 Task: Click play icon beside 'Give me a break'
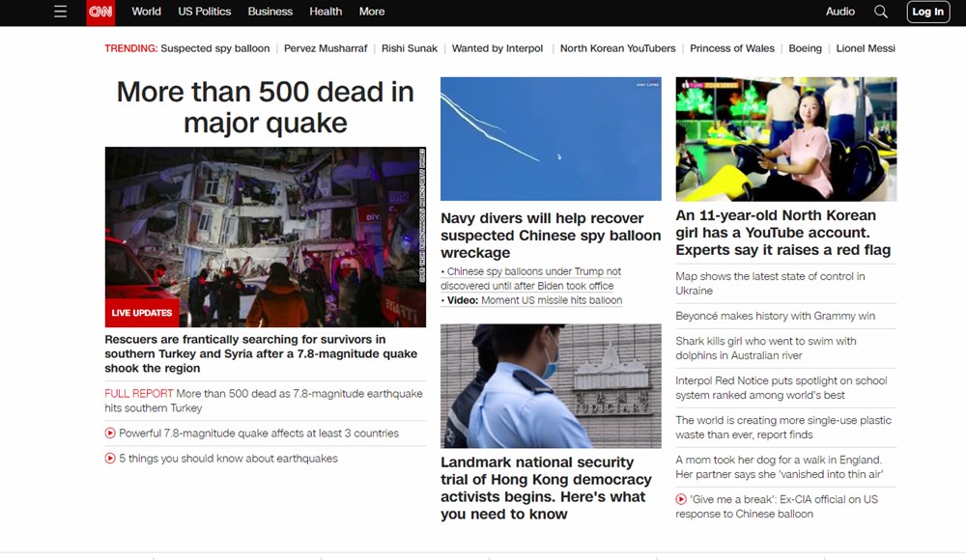[681, 499]
